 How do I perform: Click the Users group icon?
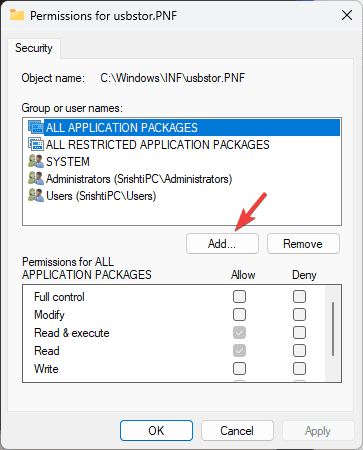coord(36,196)
